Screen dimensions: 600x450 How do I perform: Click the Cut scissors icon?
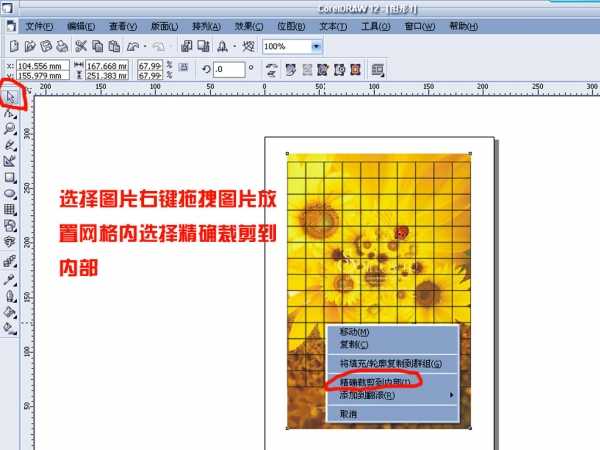click(x=81, y=46)
